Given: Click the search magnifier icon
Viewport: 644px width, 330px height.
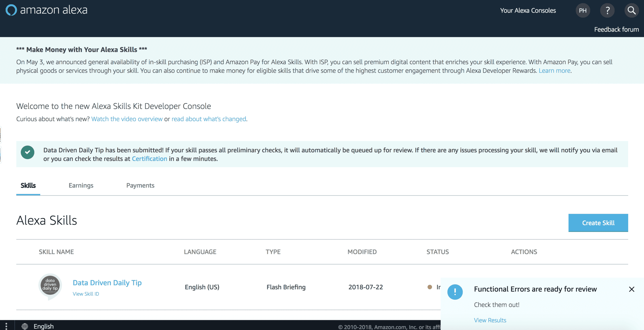Looking at the screenshot, I should [x=631, y=11].
